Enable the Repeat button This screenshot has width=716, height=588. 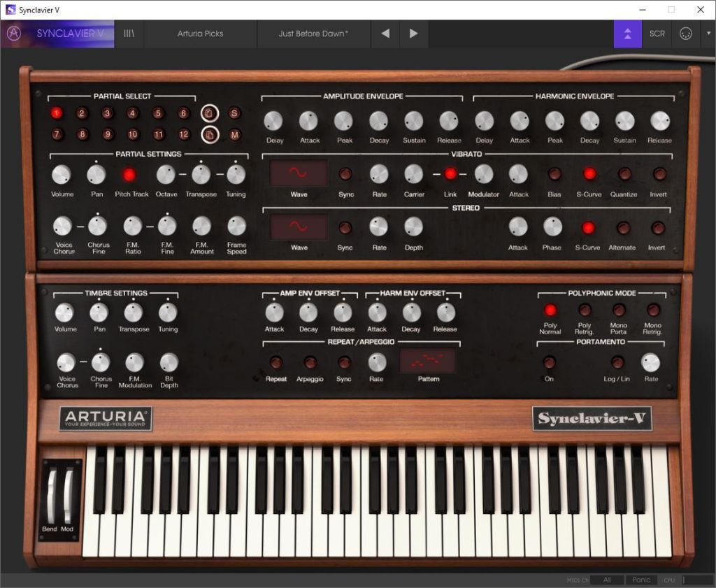(x=275, y=362)
